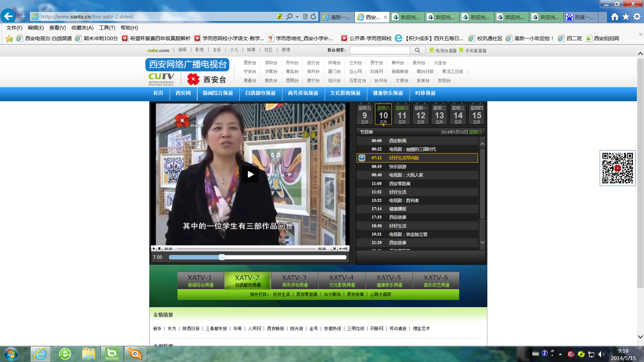This screenshot has height=362, width=644.
Task: Open the Favorites star icon
Action: [626, 16]
